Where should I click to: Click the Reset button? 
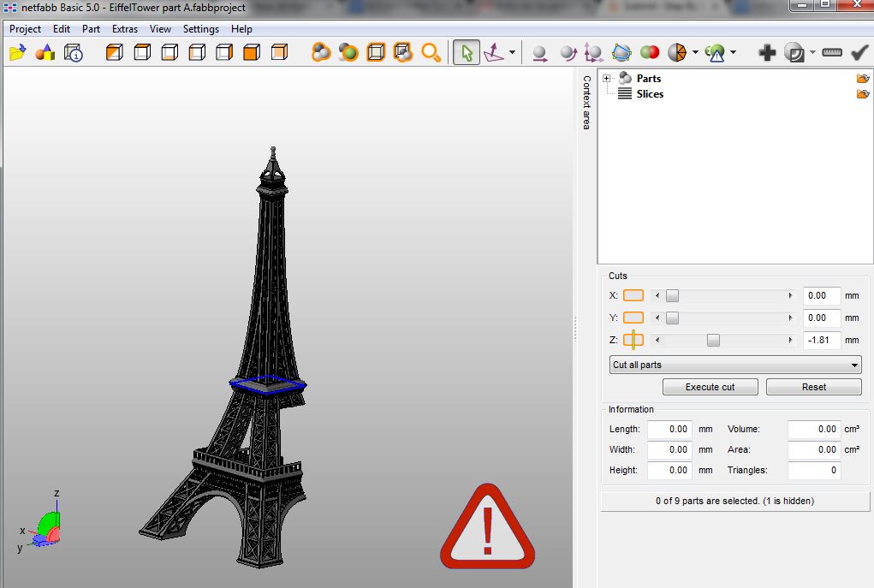pyautogui.click(x=814, y=387)
